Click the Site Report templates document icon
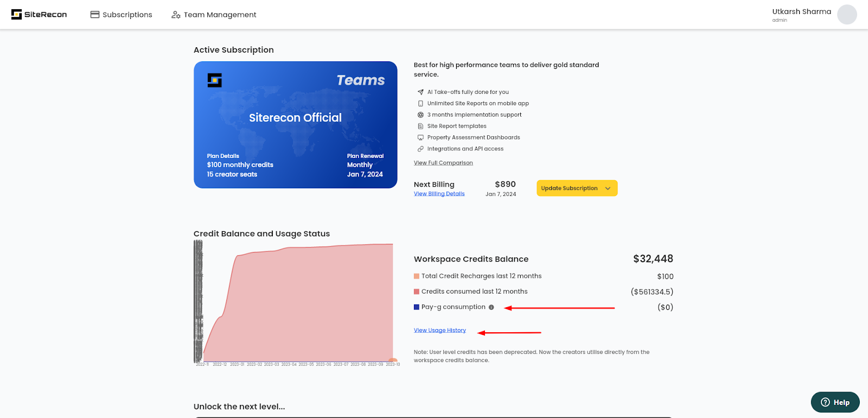 (420, 126)
